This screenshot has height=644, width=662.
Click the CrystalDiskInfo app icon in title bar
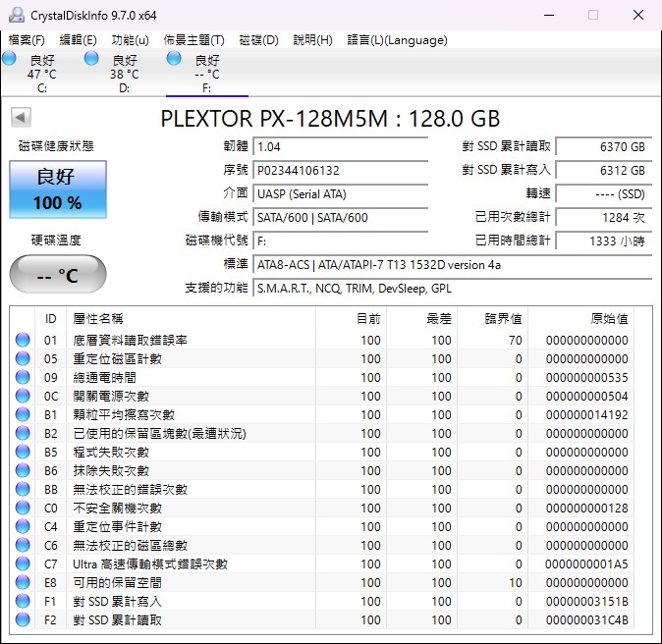tap(17, 15)
